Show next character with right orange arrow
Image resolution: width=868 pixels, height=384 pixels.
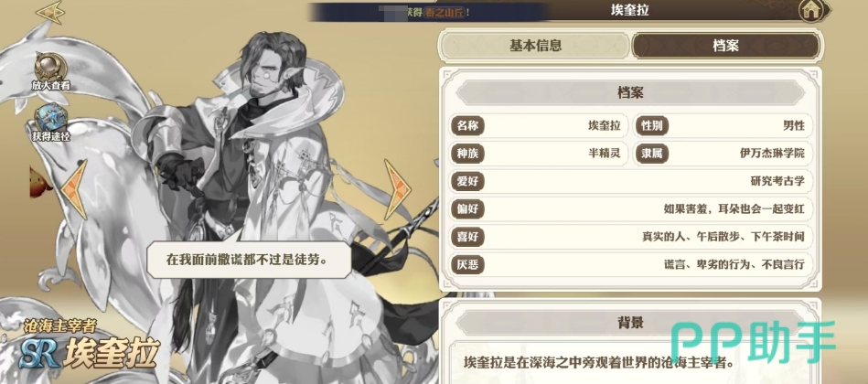pyautogui.click(x=397, y=189)
